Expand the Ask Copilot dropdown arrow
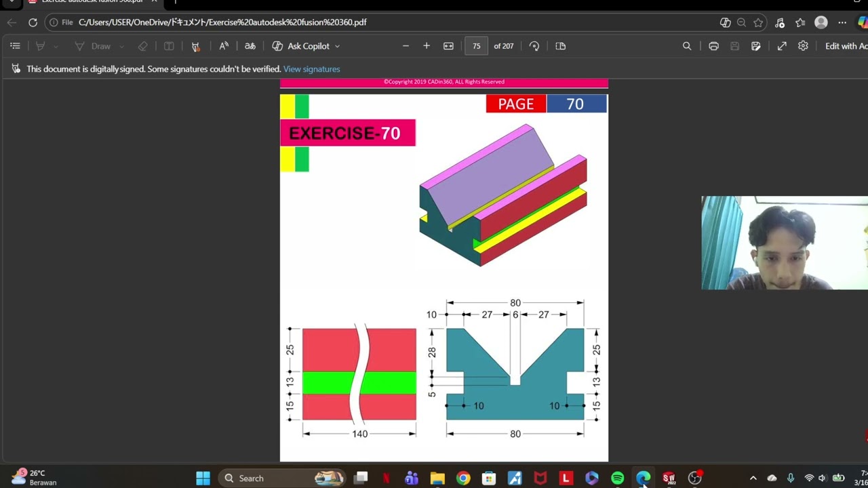 [x=337, y=46]
